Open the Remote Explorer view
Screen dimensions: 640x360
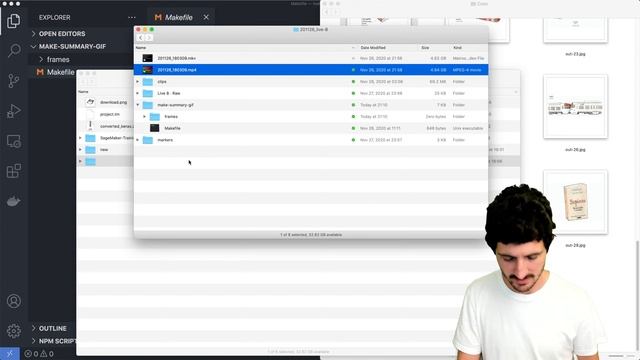pyautogui.click(x=13, y=141)
